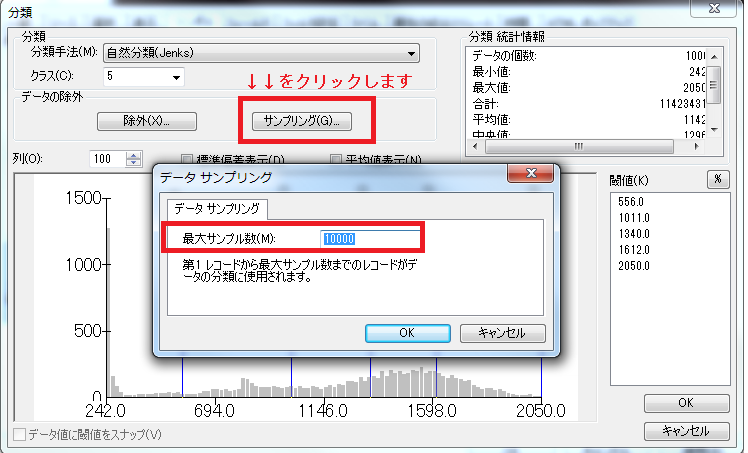Select the 1011.0 break value
The width and height of the screenshot is (748, 453).
pyautogui.click(x=634, y=218)
